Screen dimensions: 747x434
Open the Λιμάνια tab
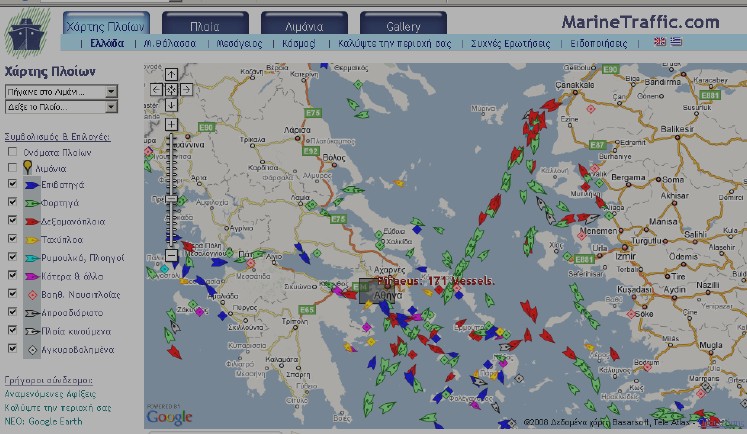click(304, 24)
